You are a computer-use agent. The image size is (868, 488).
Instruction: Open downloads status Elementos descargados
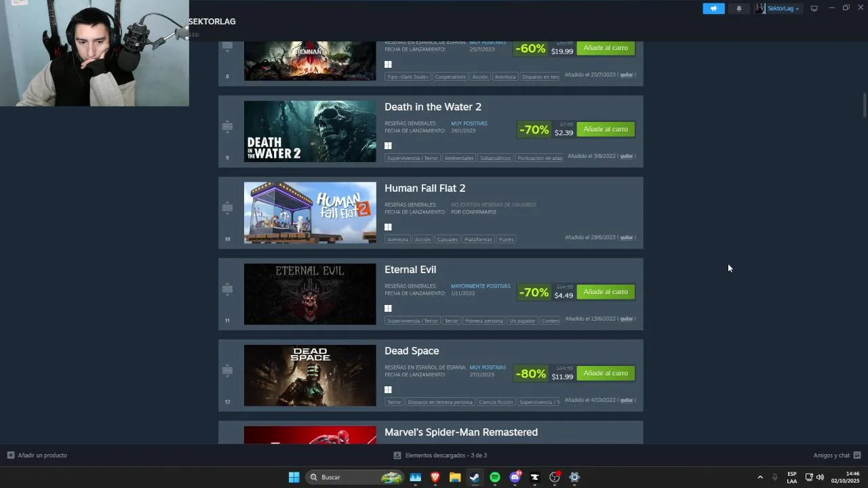tap(440, 455)
